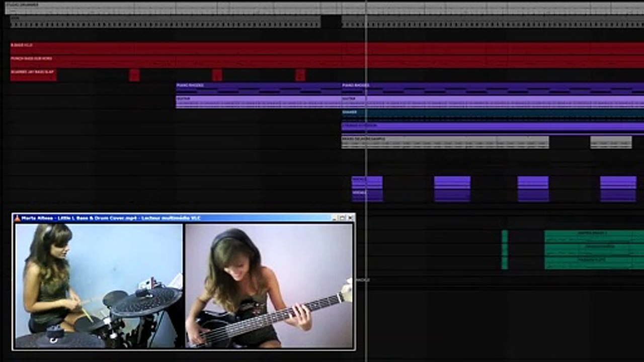Select the second dark gray drum pattern clip
Image resolution: width=644 pixels, height=362 pixels.
point(493,22)
